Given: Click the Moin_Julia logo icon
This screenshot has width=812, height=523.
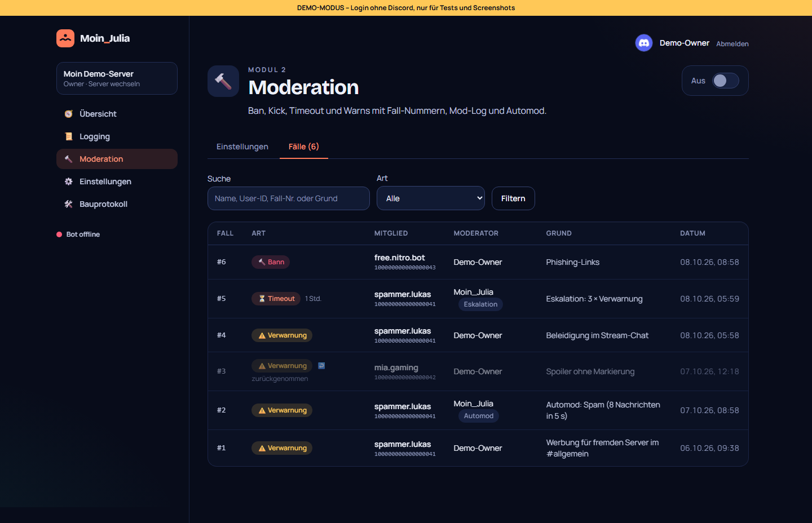Looking at the screenshot, I should tap(65, 38).
